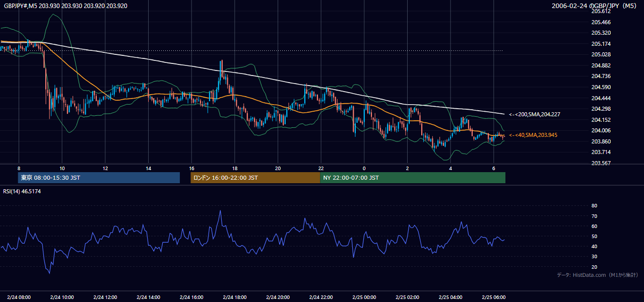Click the 2/25 00:00 date label
Viewport: 644px width, 302px height.
coord(364,297)
